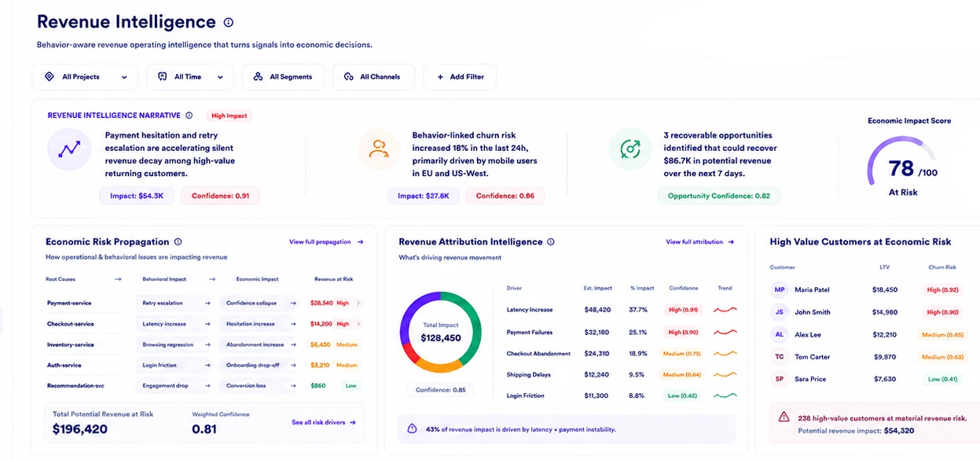
Task: Click the All Time calendar icon
Action: 163,77
